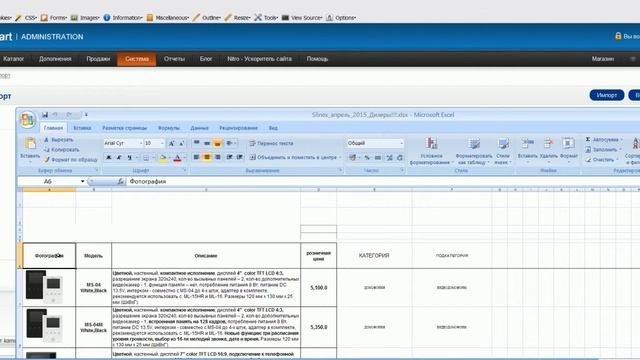Open the Общий number format dropdown
640x360 pixels.
click(x=402, y=143)
